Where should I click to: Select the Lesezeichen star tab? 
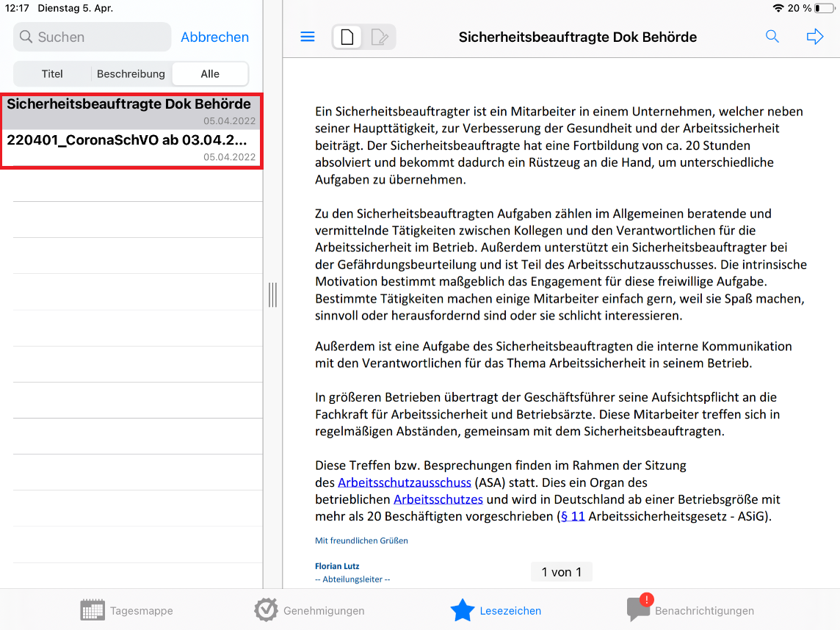point(496,610)
